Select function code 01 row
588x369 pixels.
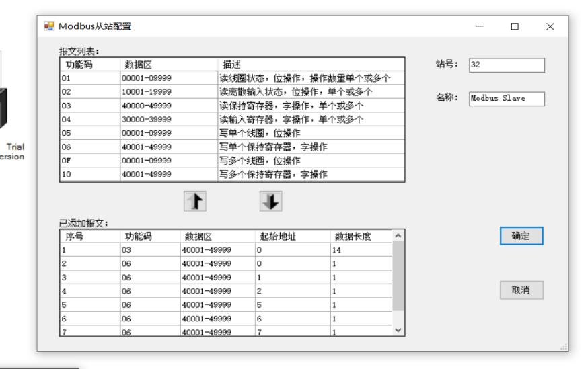[232, 78]
